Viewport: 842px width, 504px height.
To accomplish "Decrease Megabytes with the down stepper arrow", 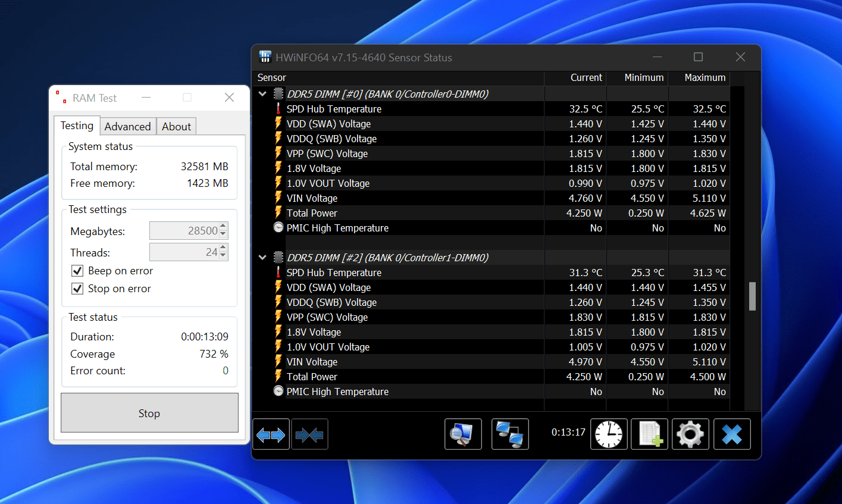I will coord(223,234).
